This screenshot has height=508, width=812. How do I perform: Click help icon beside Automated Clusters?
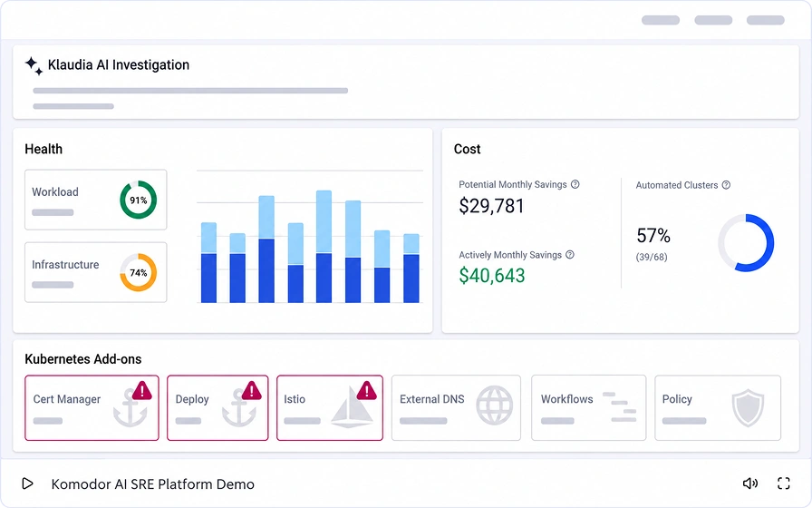coord(726,185)
